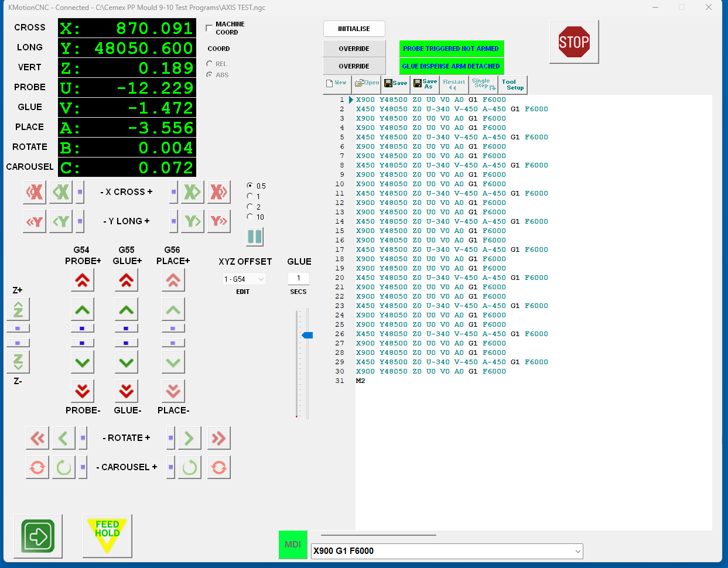
Task: Click the INITIALISE button
Action: coord(354,29)
